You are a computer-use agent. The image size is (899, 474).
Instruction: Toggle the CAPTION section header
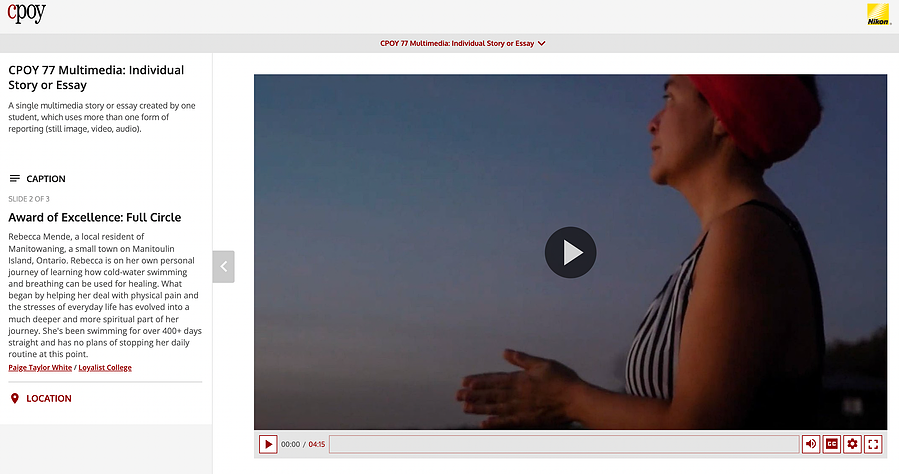pos(38,179)
